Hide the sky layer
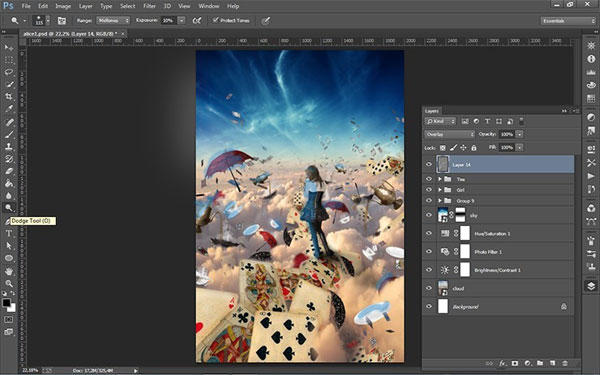The image size is (600, 375). 429,215
